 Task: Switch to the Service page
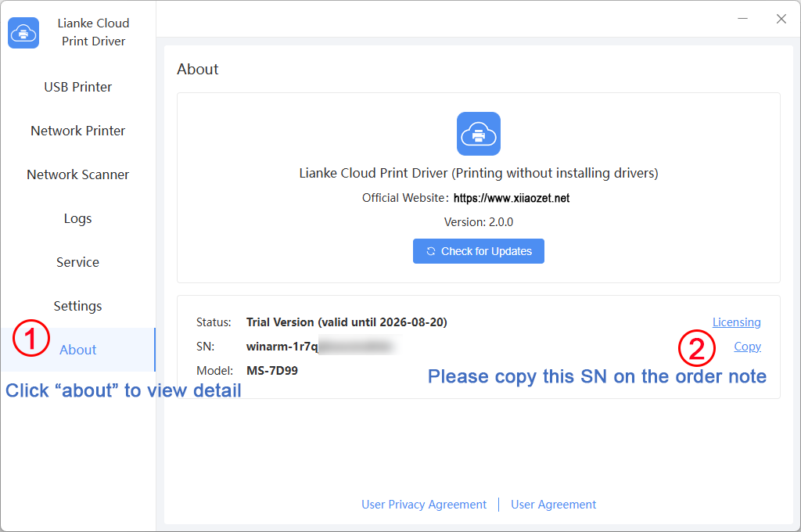tap(77, 262)
